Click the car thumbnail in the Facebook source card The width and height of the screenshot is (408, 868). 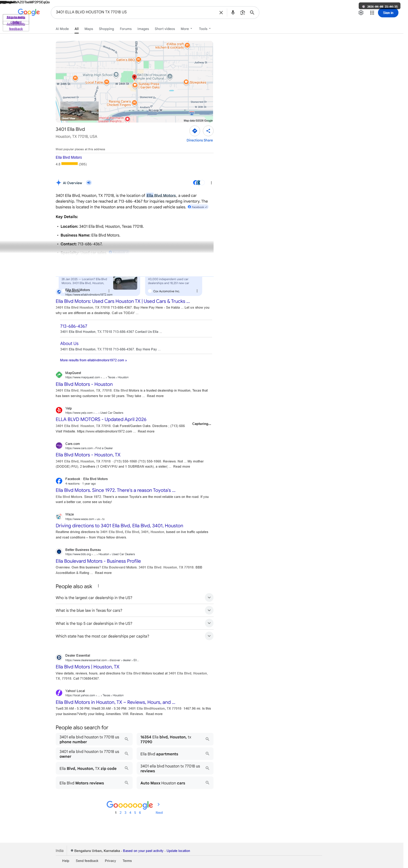(125, 283)
